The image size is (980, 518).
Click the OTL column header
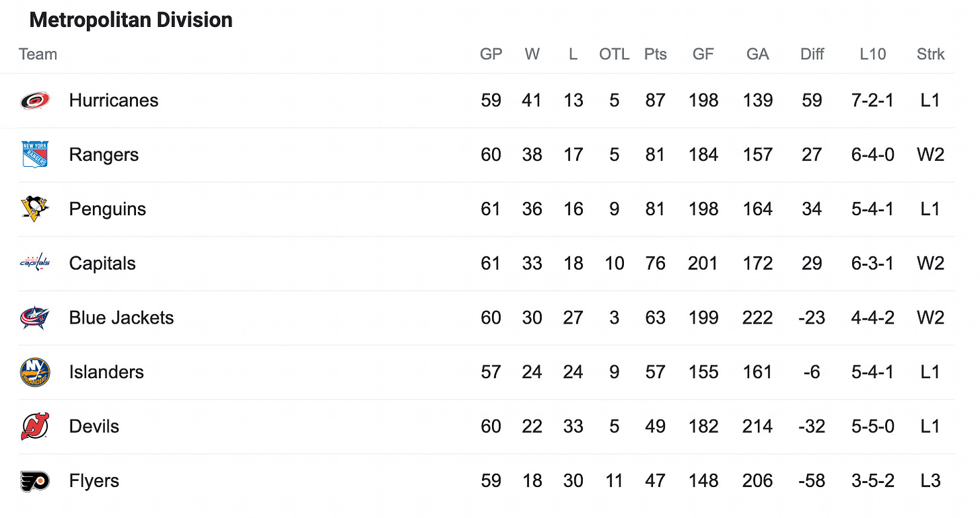click(614, 54)
